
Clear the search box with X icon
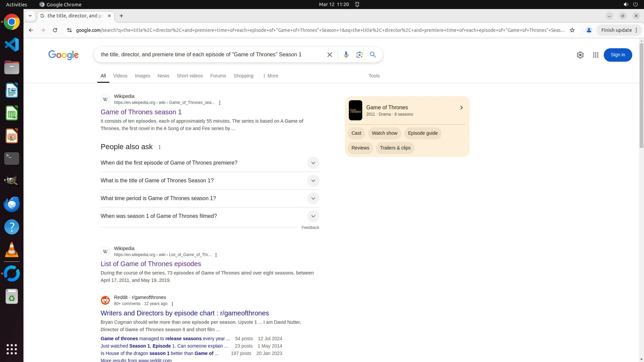(x=329, y=55)
